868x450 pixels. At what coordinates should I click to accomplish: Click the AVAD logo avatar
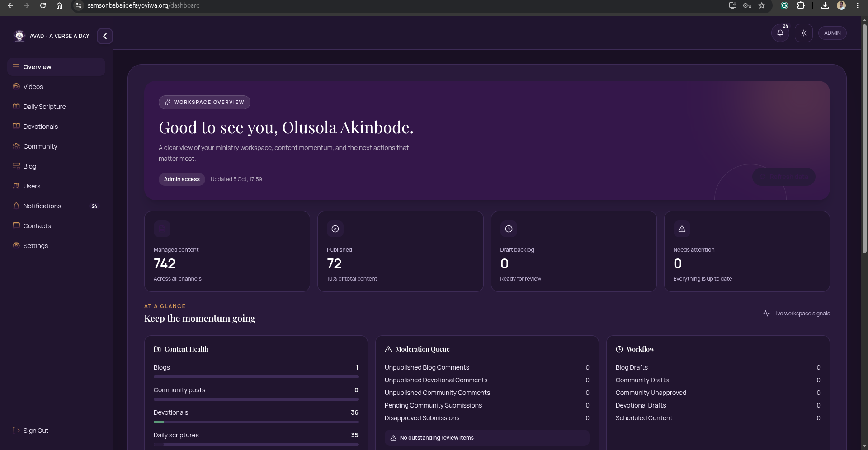(x=19, y=36)
